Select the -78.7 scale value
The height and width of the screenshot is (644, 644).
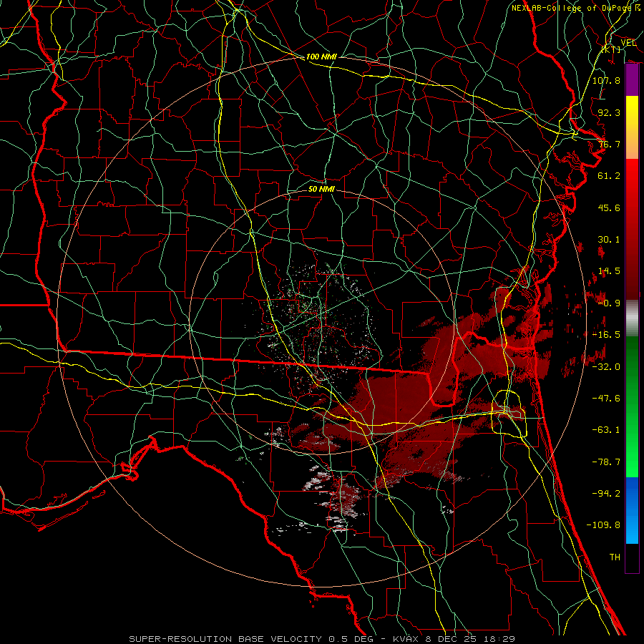point(606,462)
